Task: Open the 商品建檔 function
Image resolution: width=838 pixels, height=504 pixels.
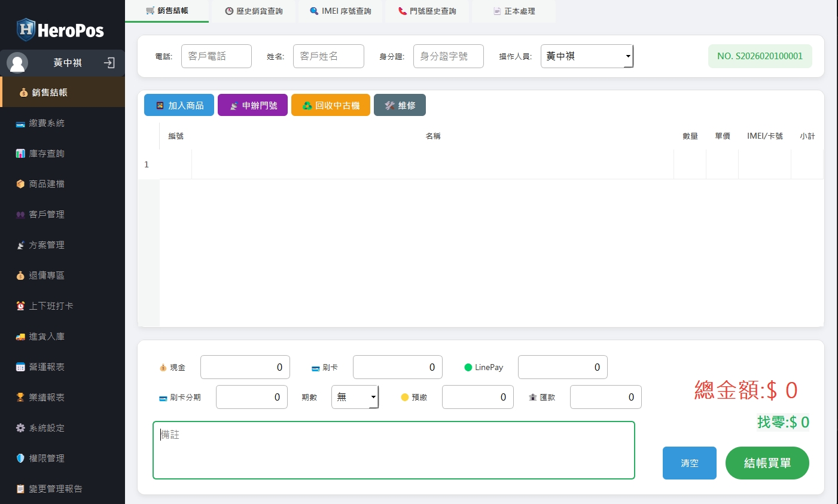Action: point(45,184)
